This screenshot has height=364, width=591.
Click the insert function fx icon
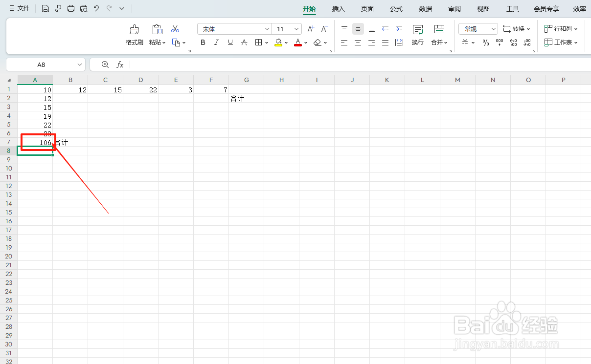click(120, 64)
